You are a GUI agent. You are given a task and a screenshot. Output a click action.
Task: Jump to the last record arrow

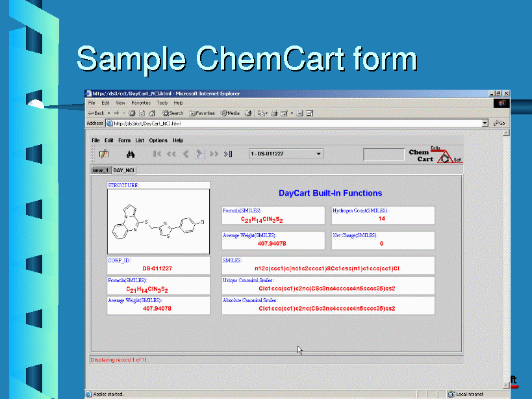(229, 154)
